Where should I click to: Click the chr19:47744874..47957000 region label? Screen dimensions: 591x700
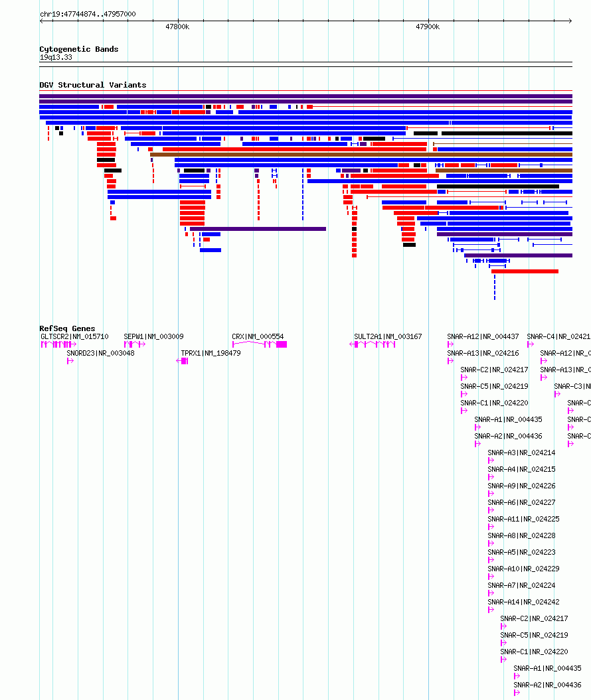(x=88, y=14)
